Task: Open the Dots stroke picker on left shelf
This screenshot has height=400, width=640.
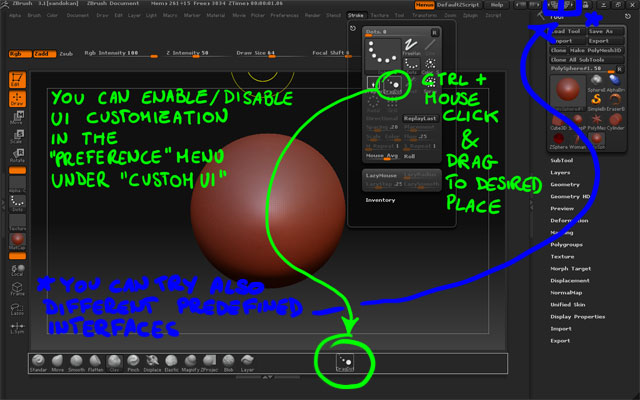Action: (x=18, y=203)
